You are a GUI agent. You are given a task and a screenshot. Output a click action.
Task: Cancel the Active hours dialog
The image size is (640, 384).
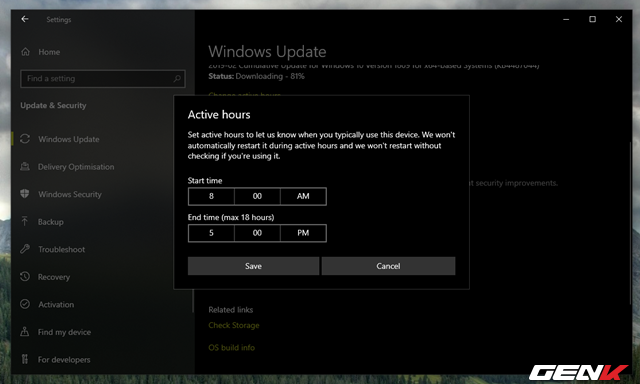388,266
